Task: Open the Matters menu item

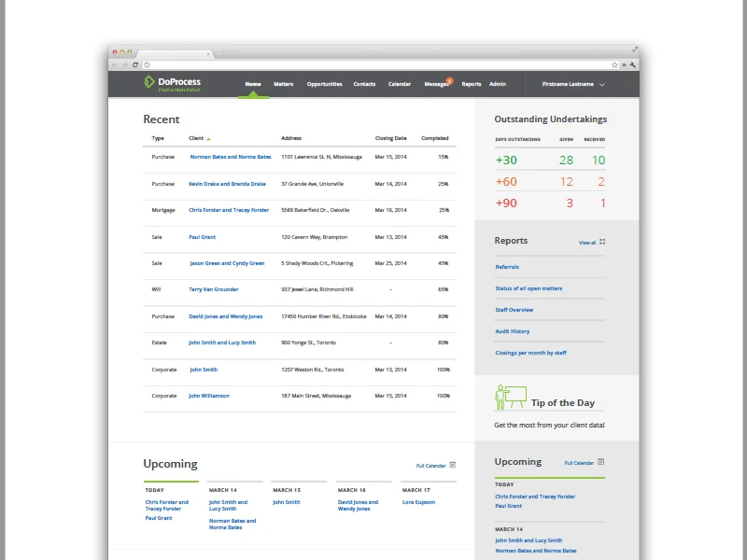Action: click(283, 84)
